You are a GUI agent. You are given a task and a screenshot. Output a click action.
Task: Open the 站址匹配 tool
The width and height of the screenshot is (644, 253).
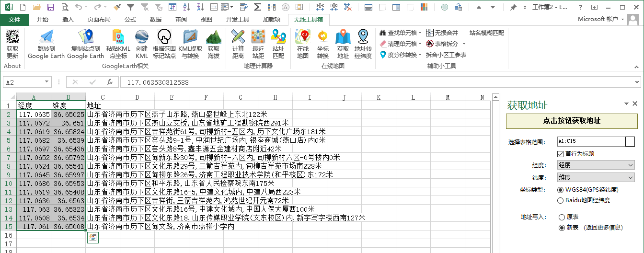click(x=278, y=36)
